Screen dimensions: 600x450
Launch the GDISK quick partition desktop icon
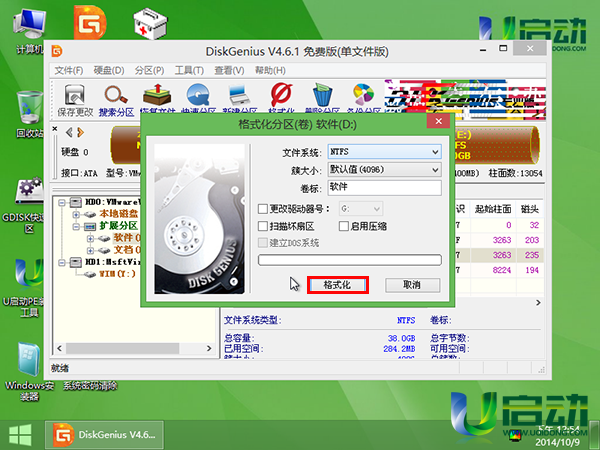29,205
